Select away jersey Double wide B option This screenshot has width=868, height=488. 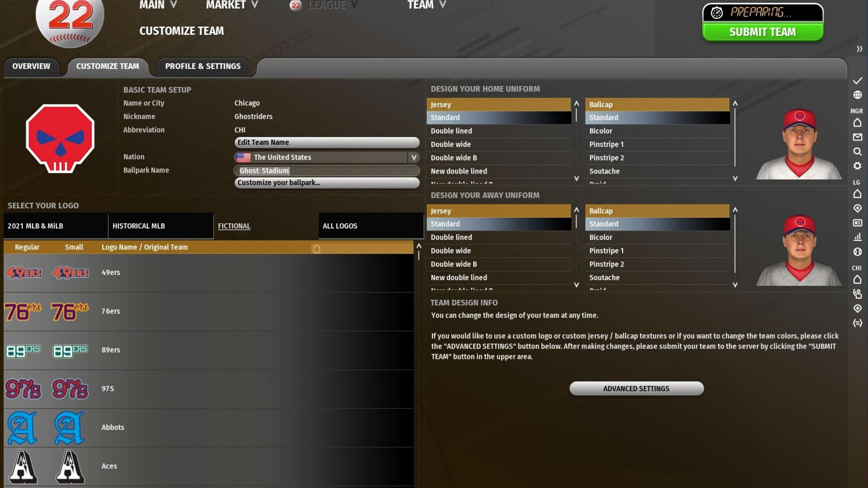(499, 264)
